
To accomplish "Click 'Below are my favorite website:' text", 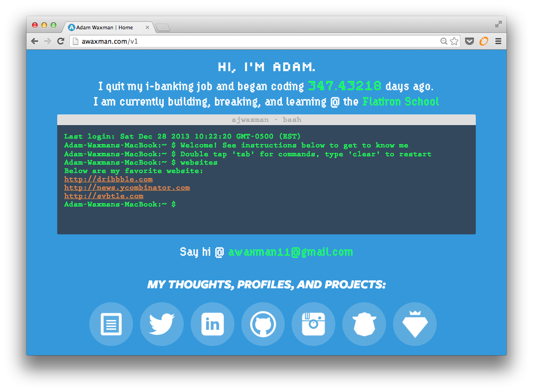I will [133, 171].
